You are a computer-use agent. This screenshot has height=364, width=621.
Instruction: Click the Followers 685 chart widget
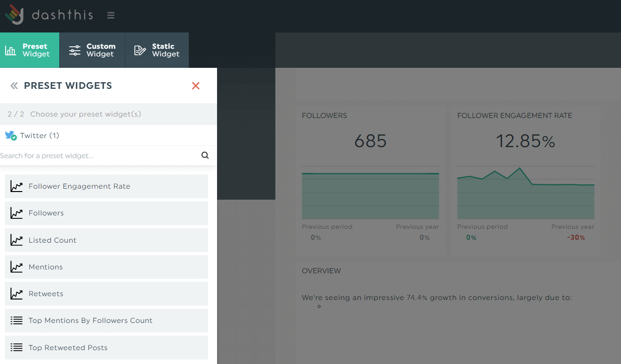[x=370, y=179]
